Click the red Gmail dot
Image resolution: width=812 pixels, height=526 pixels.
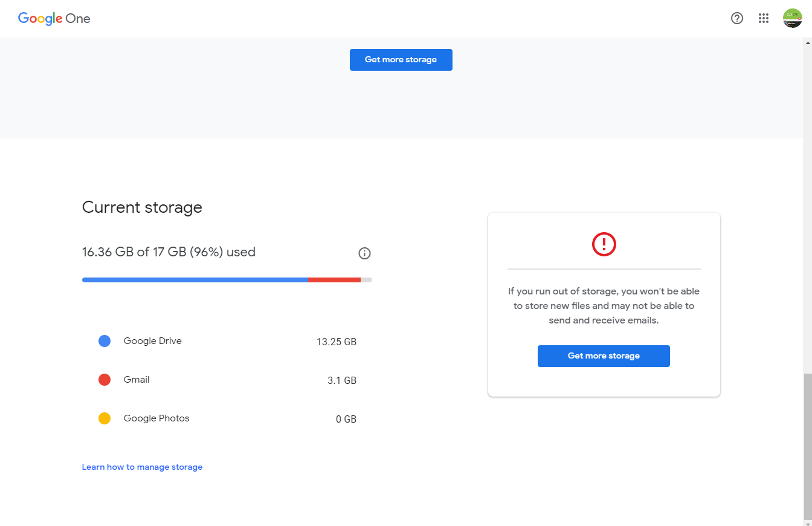[x=105, y=380]
